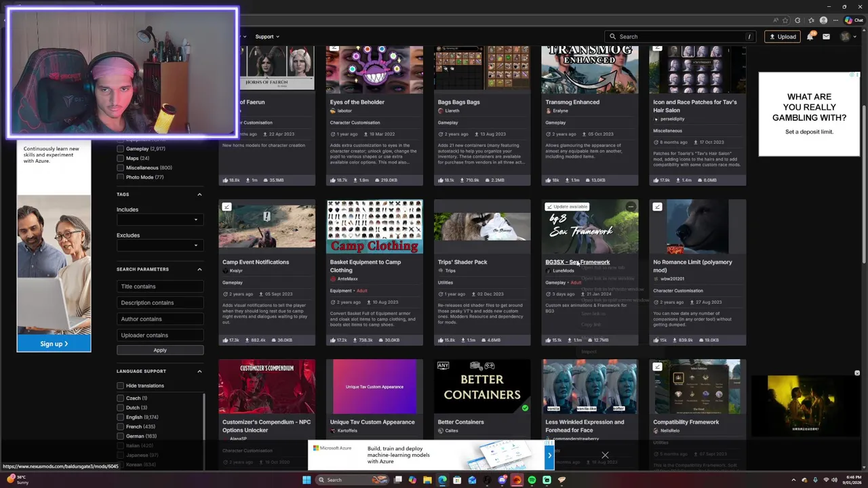Viewport: 868px width, 488px height.
Task: Collapse the Language Support section
Action: [x=199, y=371]
